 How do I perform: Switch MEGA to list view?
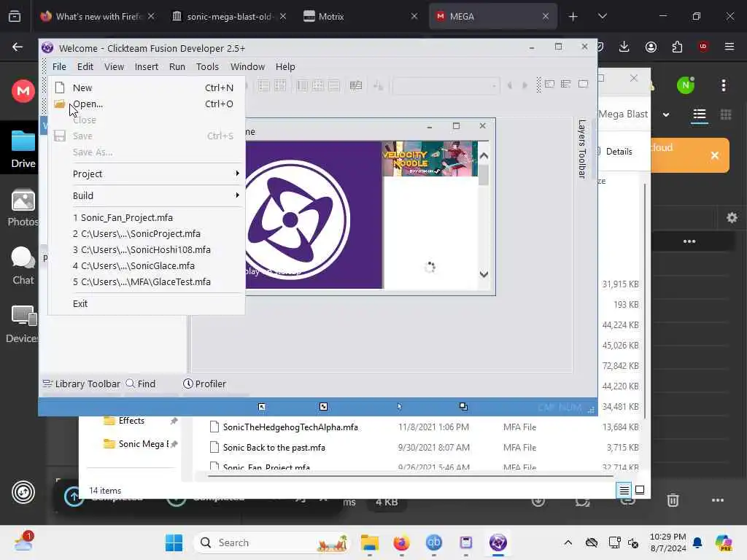pyautogui.click(x=700, y=114)
